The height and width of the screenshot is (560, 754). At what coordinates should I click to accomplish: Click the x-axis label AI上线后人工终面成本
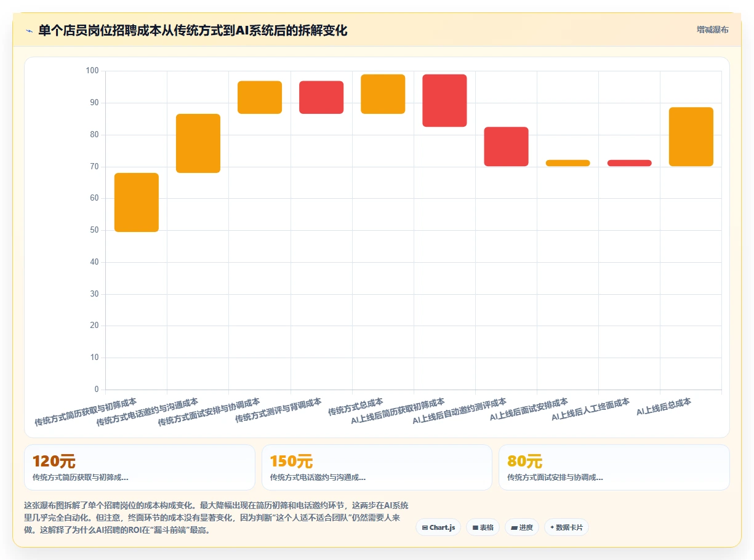pos(591,410)
